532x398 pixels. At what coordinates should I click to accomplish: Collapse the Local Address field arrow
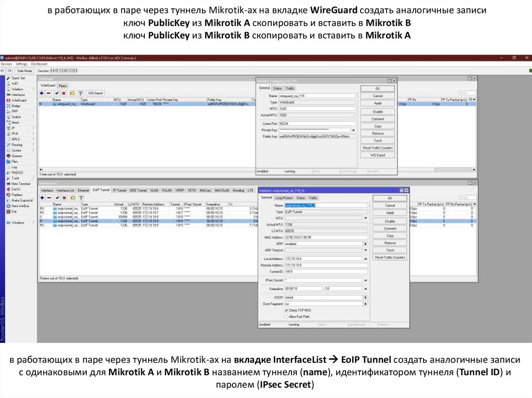pyautogui.click(x=365, y=258)
